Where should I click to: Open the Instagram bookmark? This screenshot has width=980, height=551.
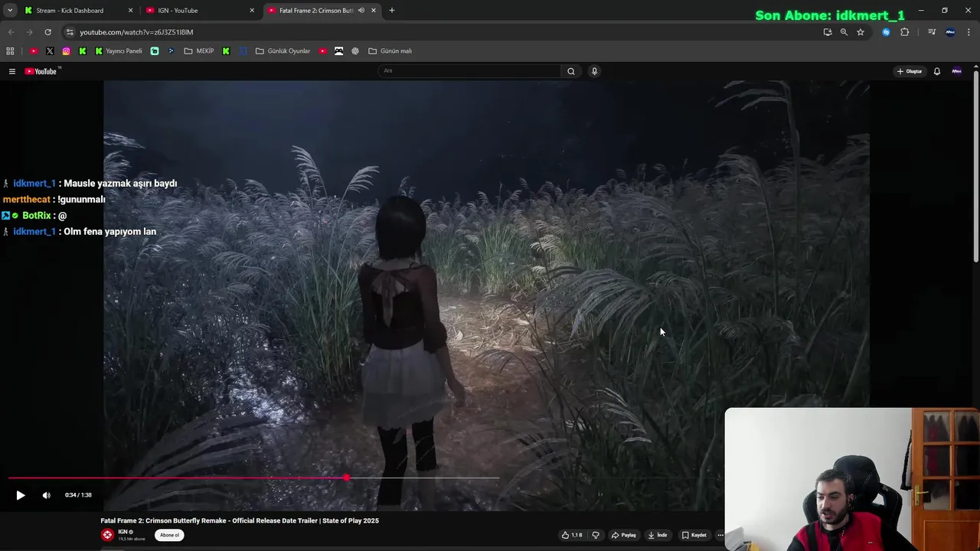pyautogui.click(x=67, y=51)
